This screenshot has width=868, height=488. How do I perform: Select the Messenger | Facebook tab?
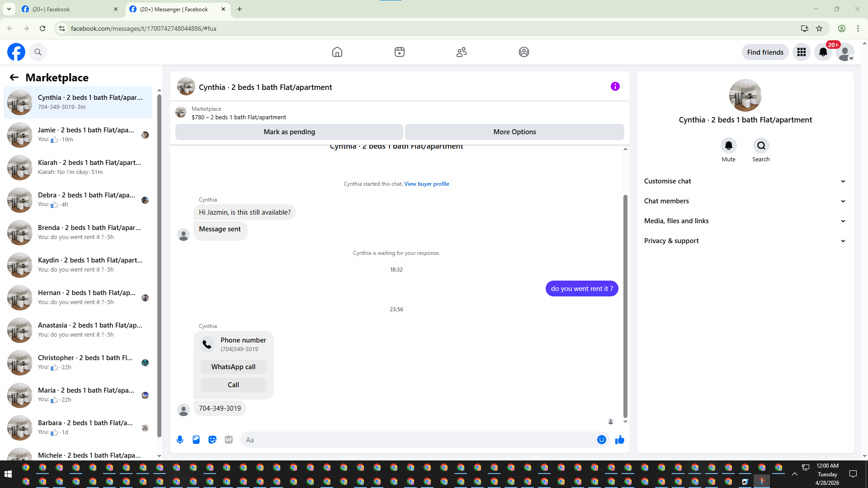(x=178, y=9)
